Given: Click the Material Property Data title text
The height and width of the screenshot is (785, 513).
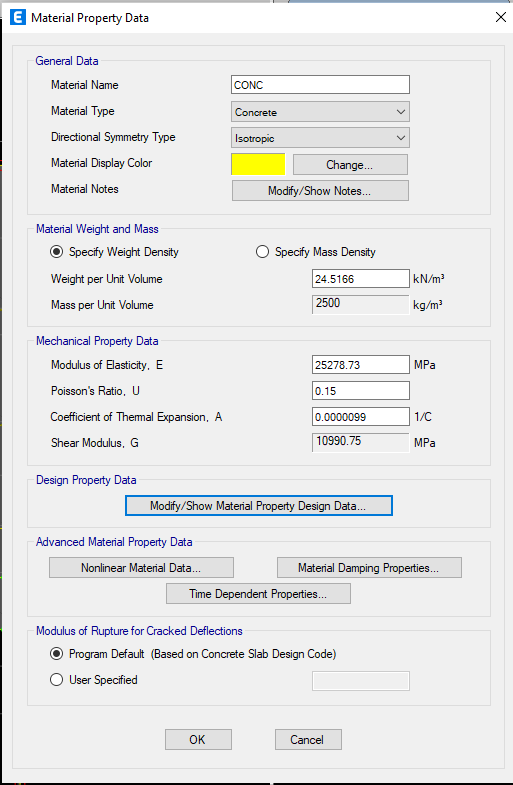Looking at the screenshot, I should point(90,18).
